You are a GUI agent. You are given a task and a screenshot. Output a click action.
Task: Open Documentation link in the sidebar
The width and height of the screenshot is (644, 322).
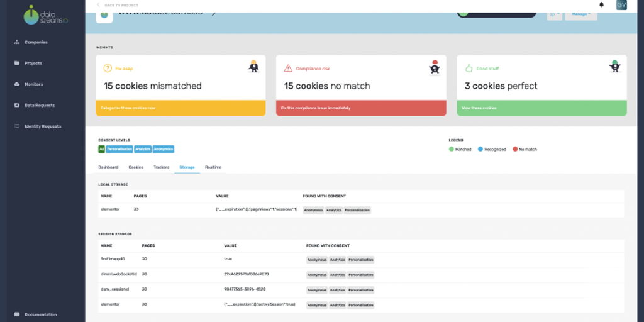pos(40,314)
